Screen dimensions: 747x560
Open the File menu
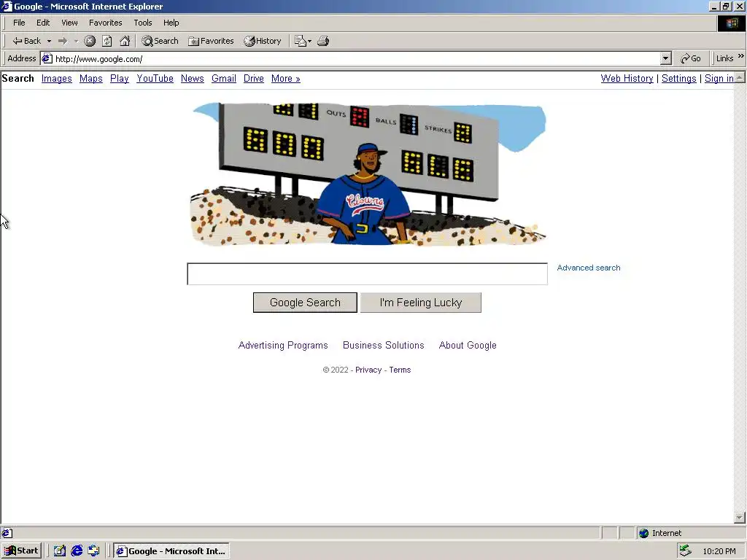coord(19,23)
